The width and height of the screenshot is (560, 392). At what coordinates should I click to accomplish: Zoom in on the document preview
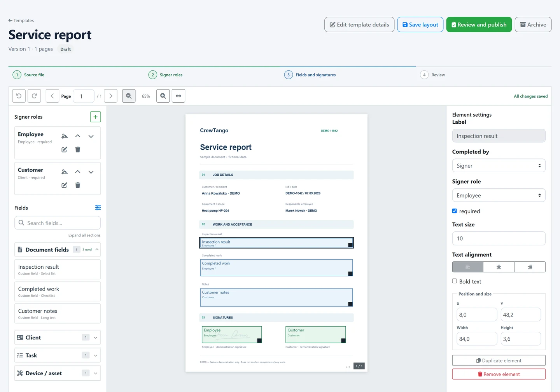tap(163, 96)
